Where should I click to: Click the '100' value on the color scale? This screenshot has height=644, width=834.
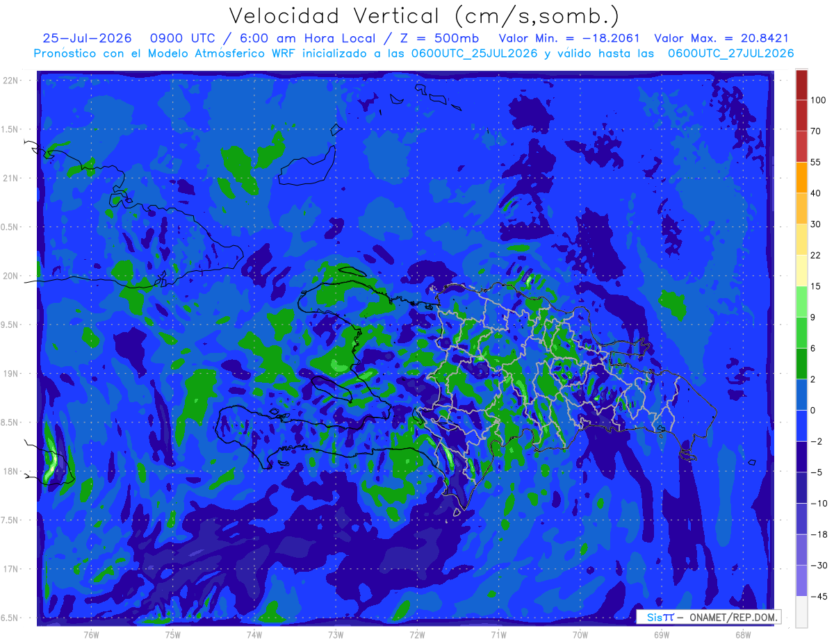pyautogui.click(x=818, y=100)
